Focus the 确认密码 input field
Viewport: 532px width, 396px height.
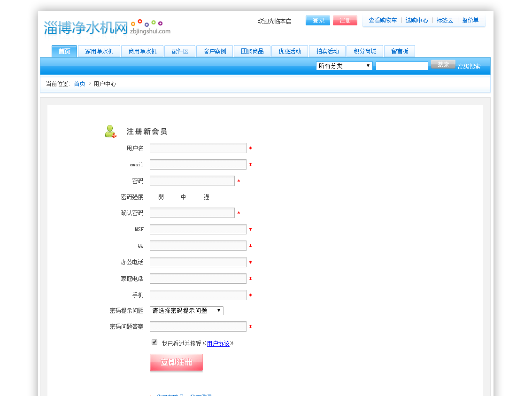click(x=193, y=213)
